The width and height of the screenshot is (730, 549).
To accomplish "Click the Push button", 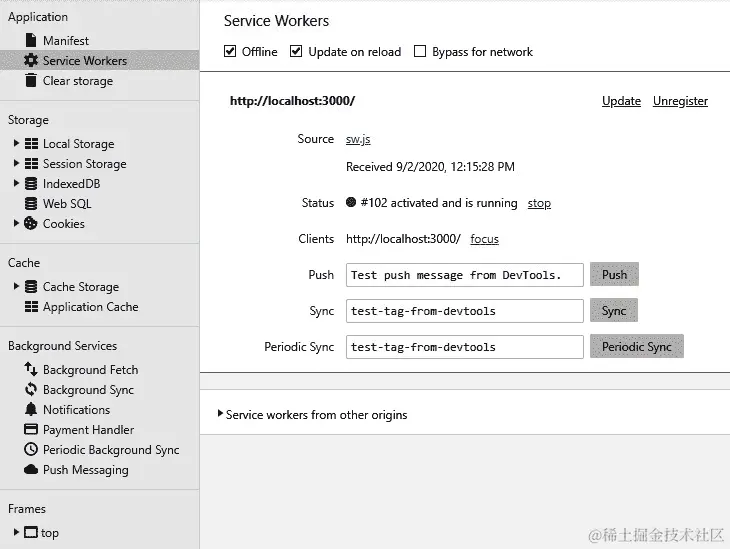I will (x=614, y=274).
